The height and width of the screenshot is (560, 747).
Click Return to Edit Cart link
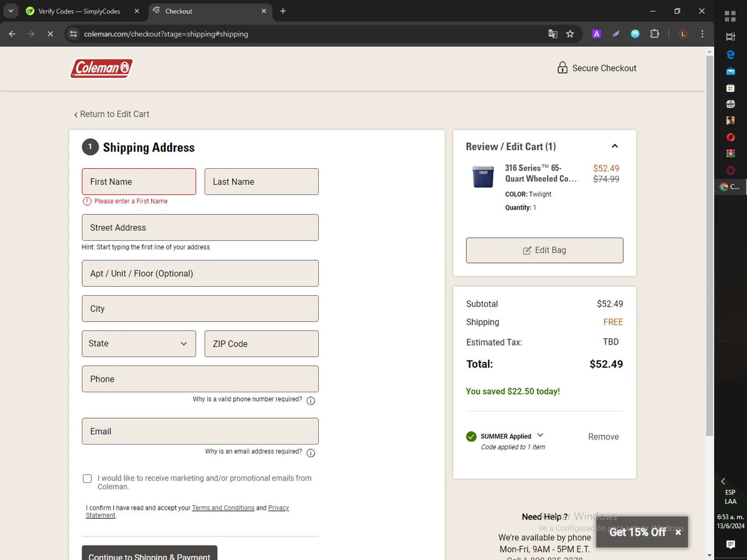pyautogui.click(x=112, y=114)
